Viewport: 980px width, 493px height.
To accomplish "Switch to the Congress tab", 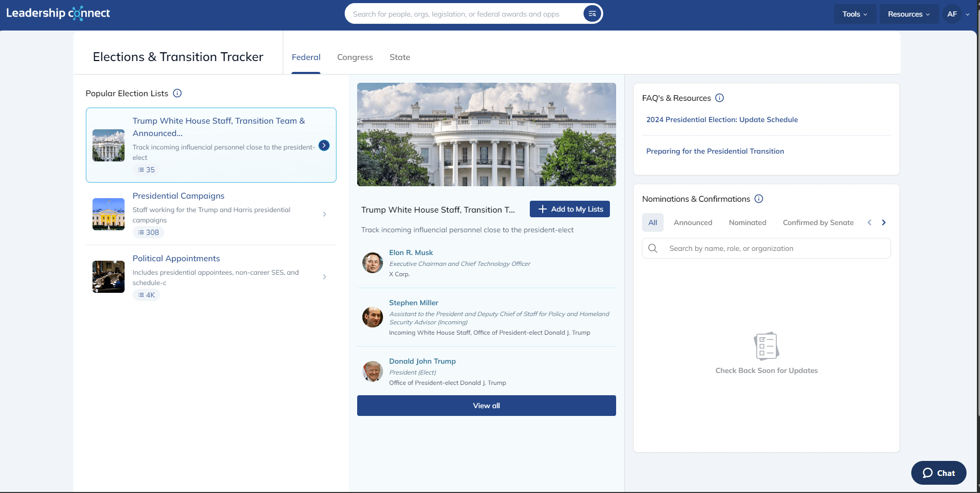I will (355, 57).
